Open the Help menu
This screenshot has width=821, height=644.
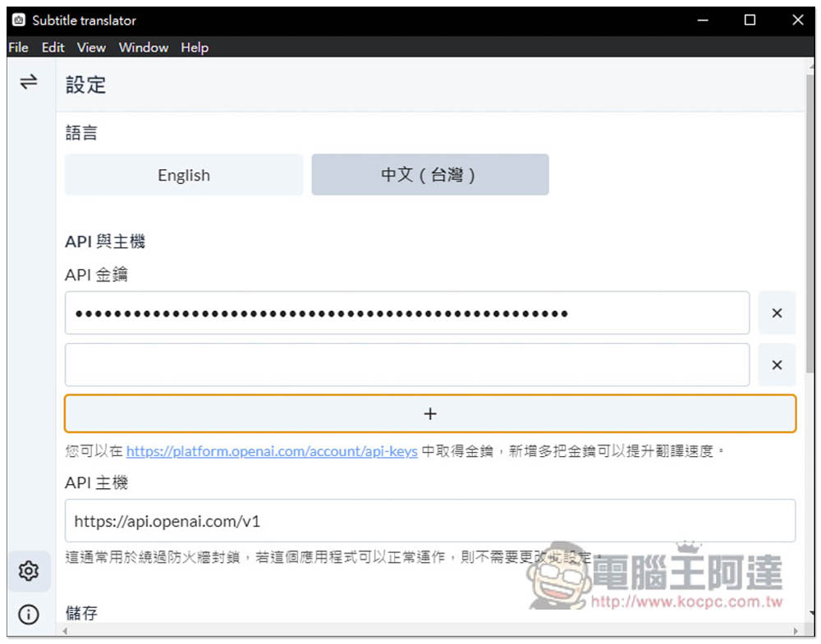click(195, 48)
